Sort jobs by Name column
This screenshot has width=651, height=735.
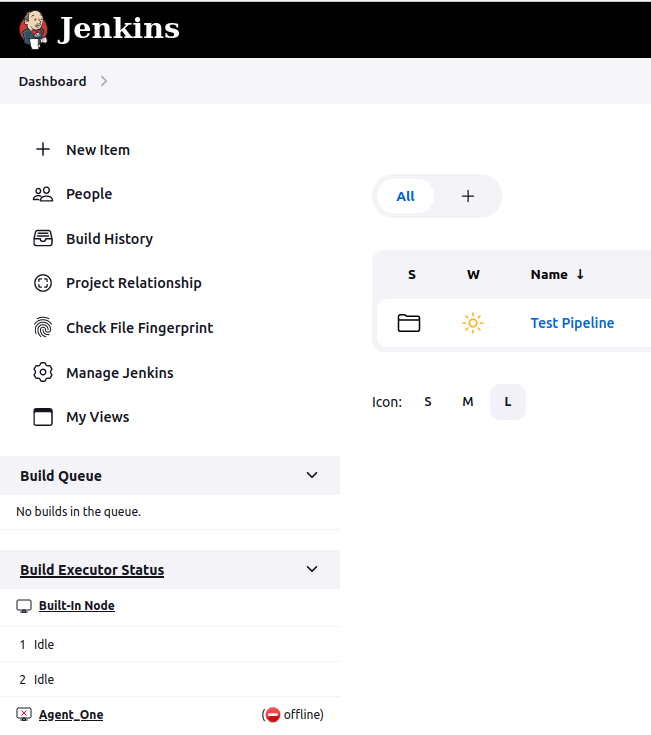(x=549, y=275)
